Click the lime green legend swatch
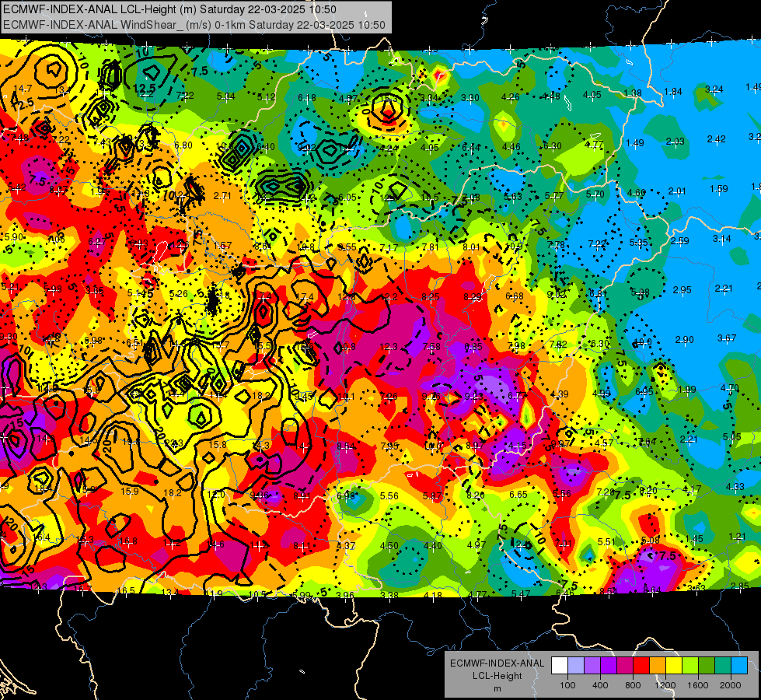761x700 pixels. [690, 666]
